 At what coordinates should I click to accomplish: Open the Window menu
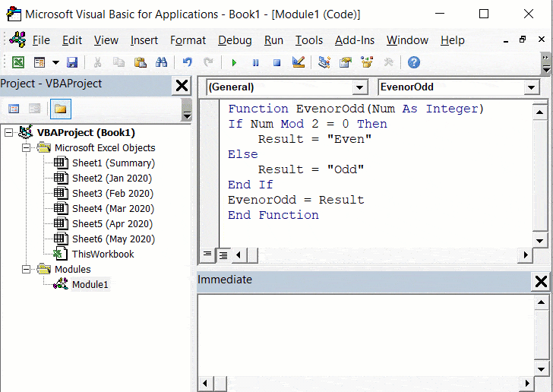[407, 40]
